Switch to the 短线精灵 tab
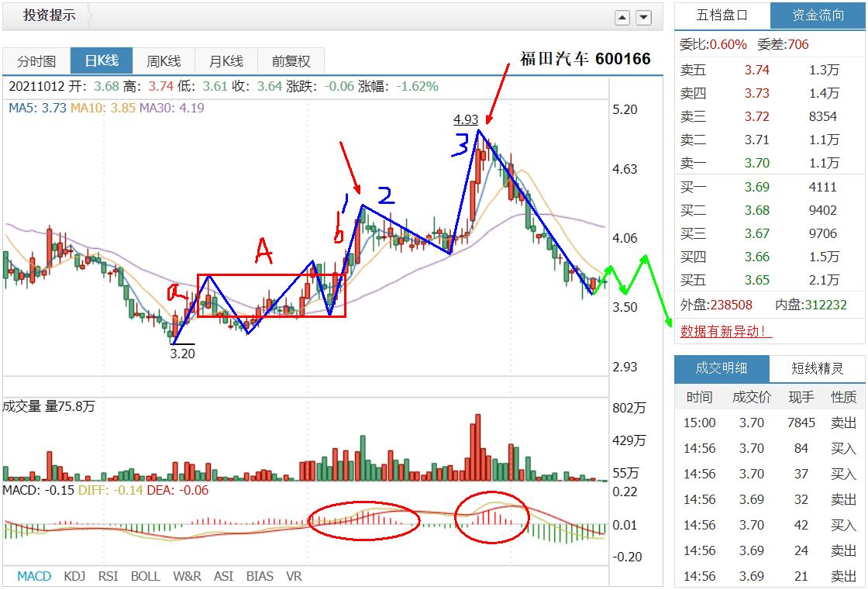Image resolution: width=868 pixels, height=590 pixels. click(817, 368)
